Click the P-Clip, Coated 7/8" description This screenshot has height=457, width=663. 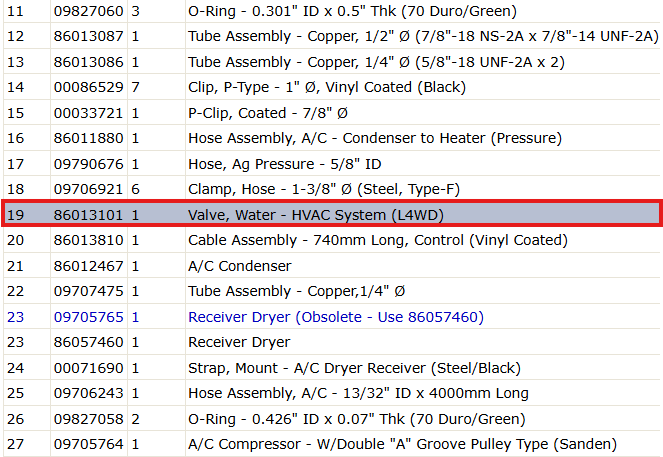(268, 113)
